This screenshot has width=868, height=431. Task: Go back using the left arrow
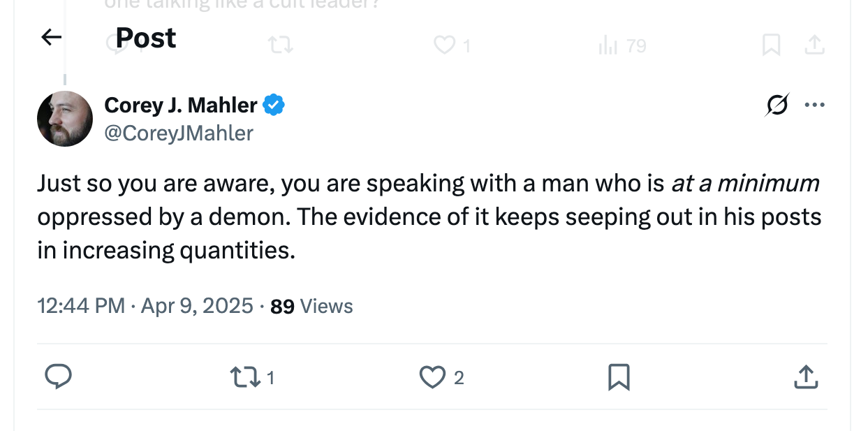pyautogui.click(x=52, y=38)
